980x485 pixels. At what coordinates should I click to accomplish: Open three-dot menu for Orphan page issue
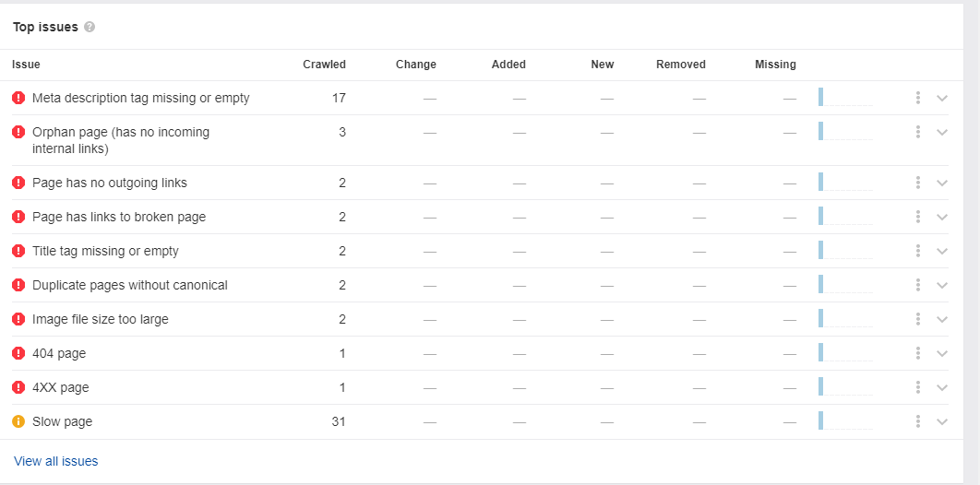(917, 132)
